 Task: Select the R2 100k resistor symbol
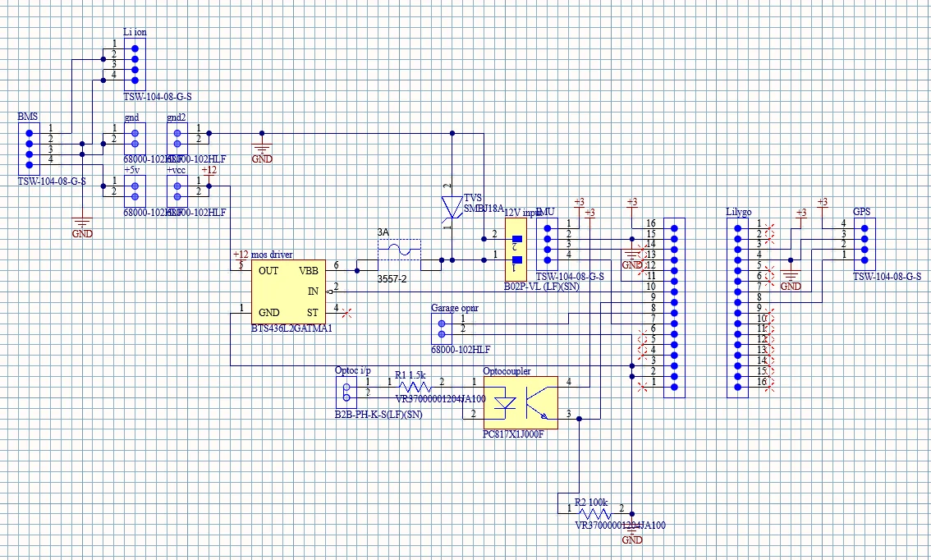(x=594, y=513)
